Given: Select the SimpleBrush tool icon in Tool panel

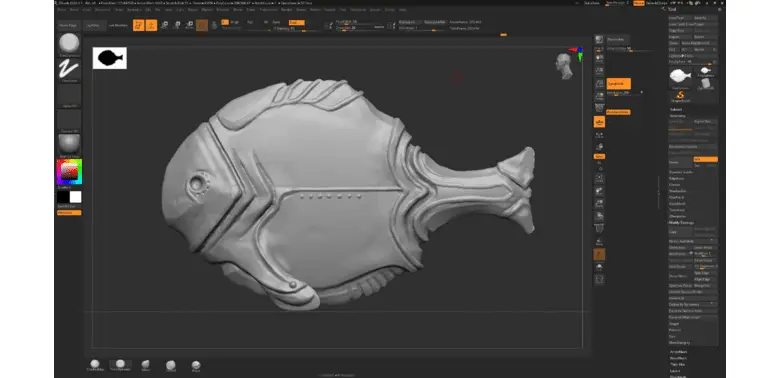Looking at the screenshot, I should coord(681,95).
